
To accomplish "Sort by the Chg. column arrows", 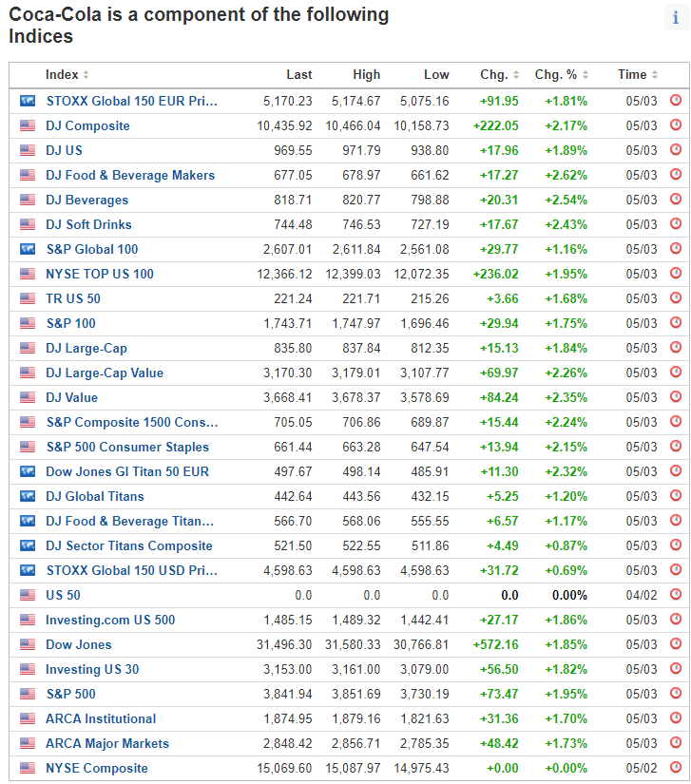I will click(500, 75).
